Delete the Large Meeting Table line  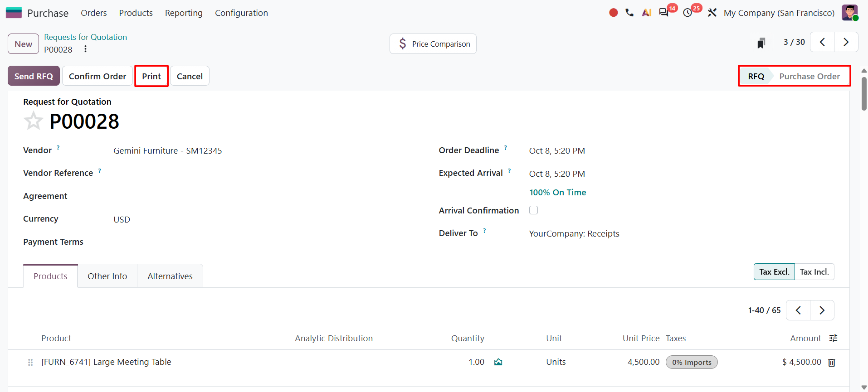pos(832,363)
